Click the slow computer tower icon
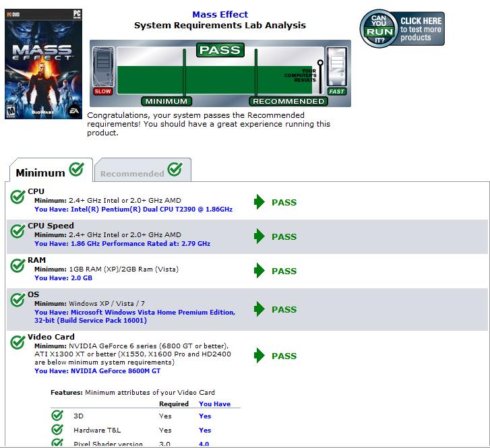 [103, 67]
